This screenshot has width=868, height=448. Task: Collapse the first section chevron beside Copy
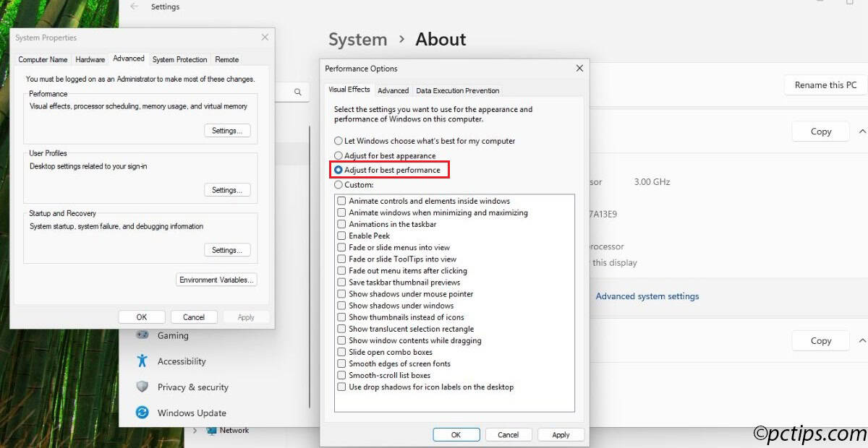(861, 132)
